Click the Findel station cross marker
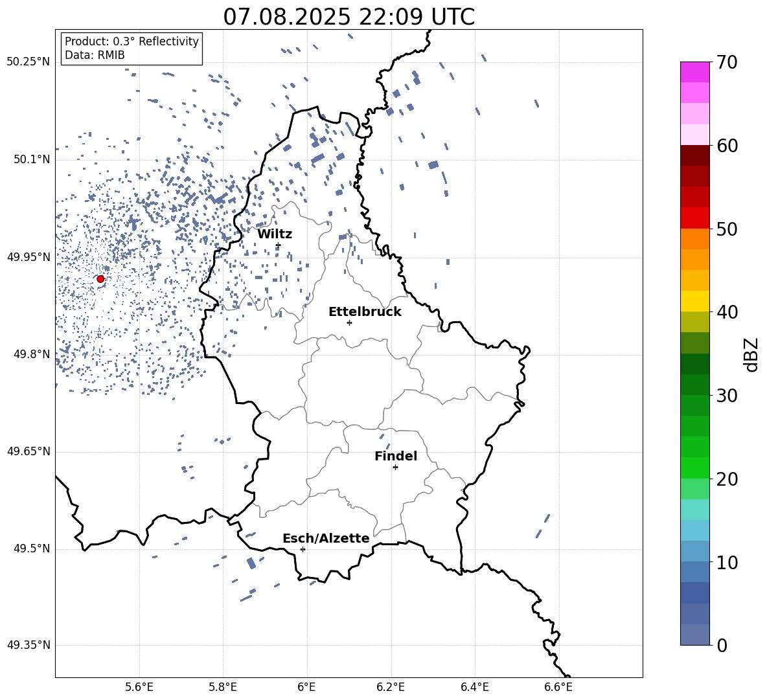This screenshot has width=767, height=700. pos(395,468)
